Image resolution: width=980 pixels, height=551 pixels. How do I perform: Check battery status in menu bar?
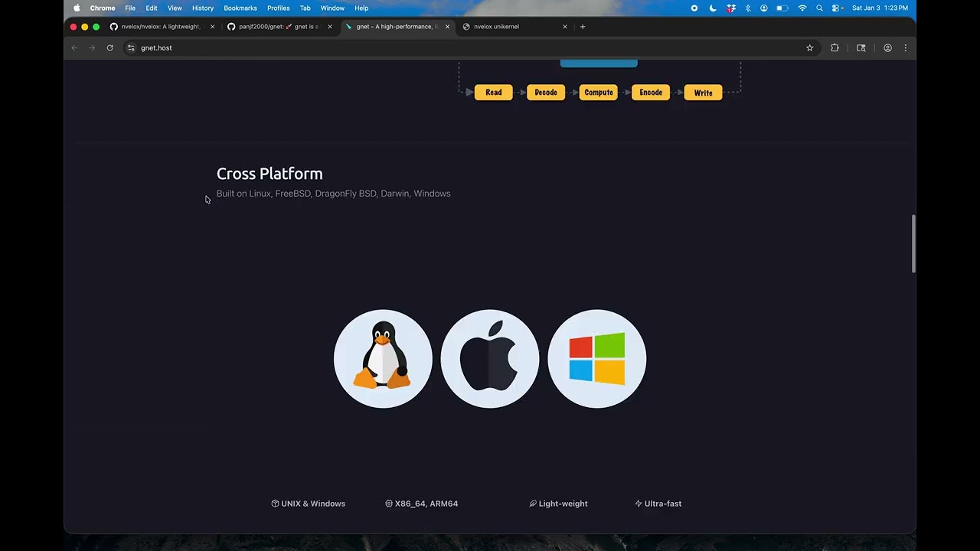782,8
